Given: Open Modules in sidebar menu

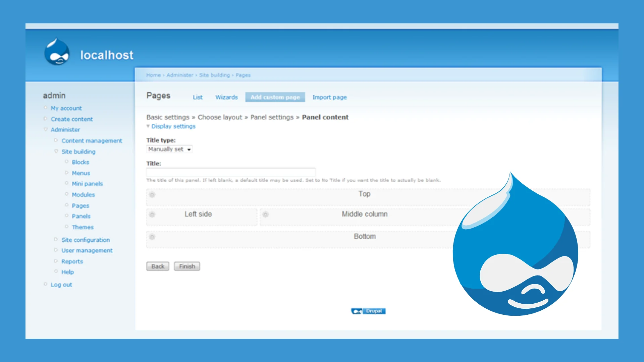Looking at the screenshot, I should (x=83, y=194).
